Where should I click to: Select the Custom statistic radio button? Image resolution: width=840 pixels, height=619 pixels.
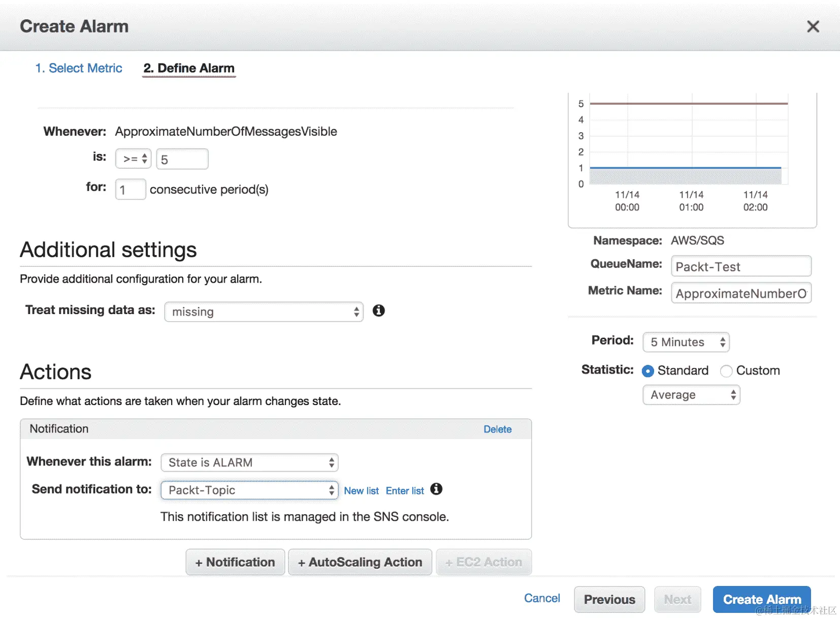[x=726, y=371]
